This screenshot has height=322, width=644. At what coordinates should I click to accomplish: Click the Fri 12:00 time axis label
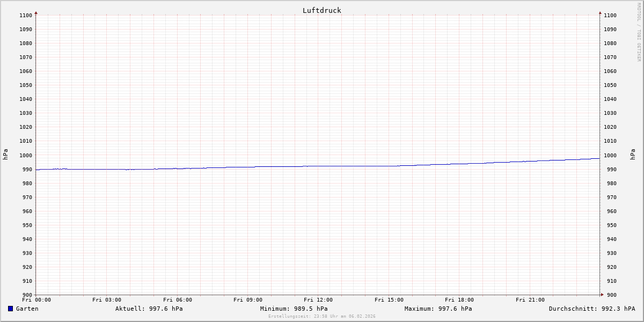click(318, 300)
